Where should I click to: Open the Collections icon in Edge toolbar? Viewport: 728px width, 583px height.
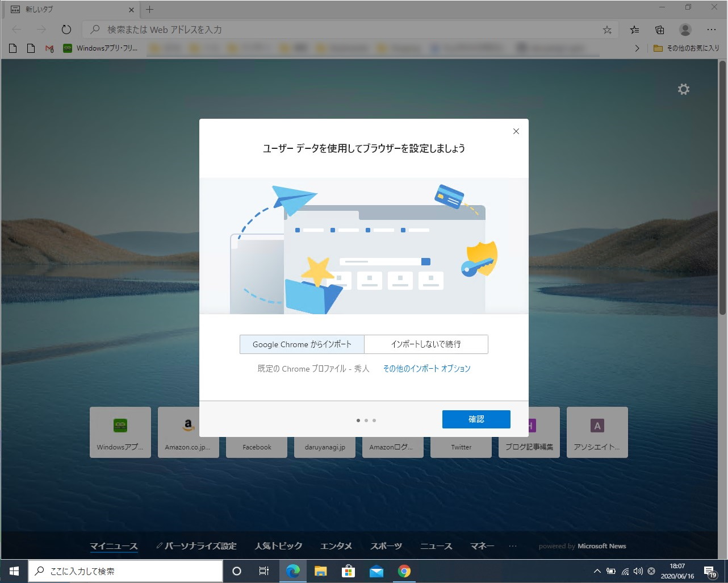pos(659,30)
